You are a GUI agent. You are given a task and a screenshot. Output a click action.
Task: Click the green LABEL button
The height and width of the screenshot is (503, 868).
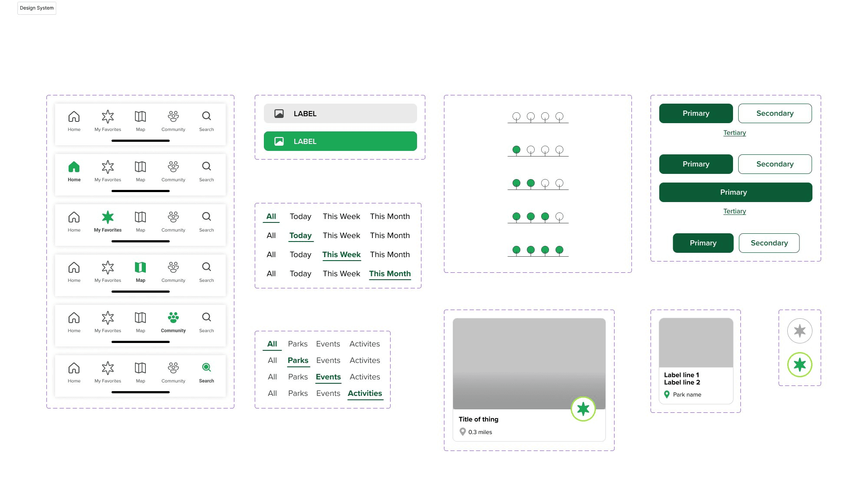point(340,141)
